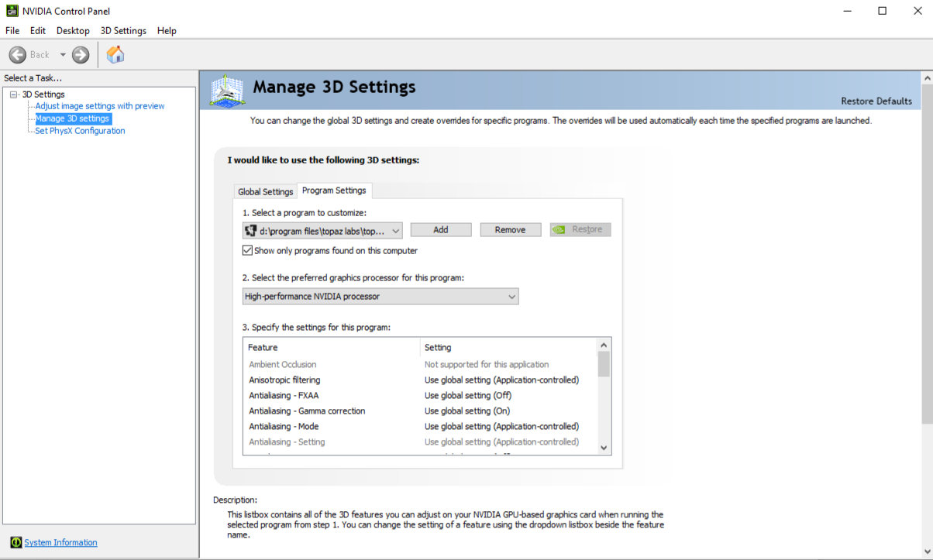Viewport: 933px width, 560px height.
Task: Click the Home icon in toolbar
Action: click(115, 55)
